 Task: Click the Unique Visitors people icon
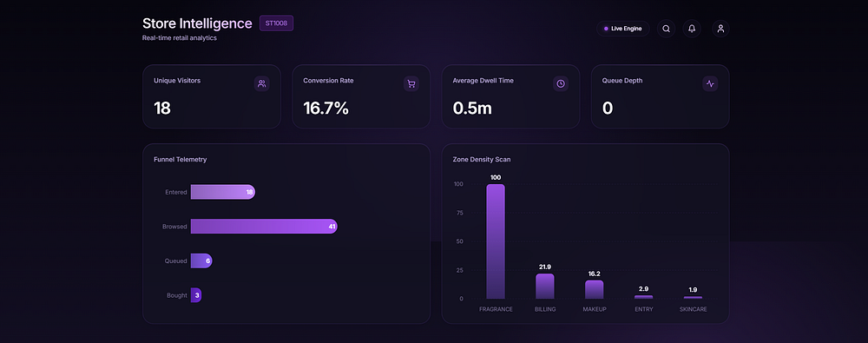(x=262, y=83)
